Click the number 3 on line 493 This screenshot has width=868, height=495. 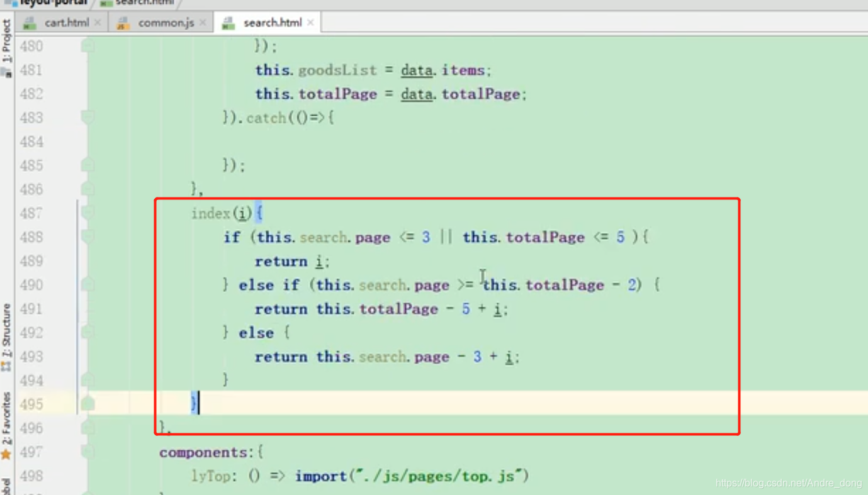click(477, 357)
